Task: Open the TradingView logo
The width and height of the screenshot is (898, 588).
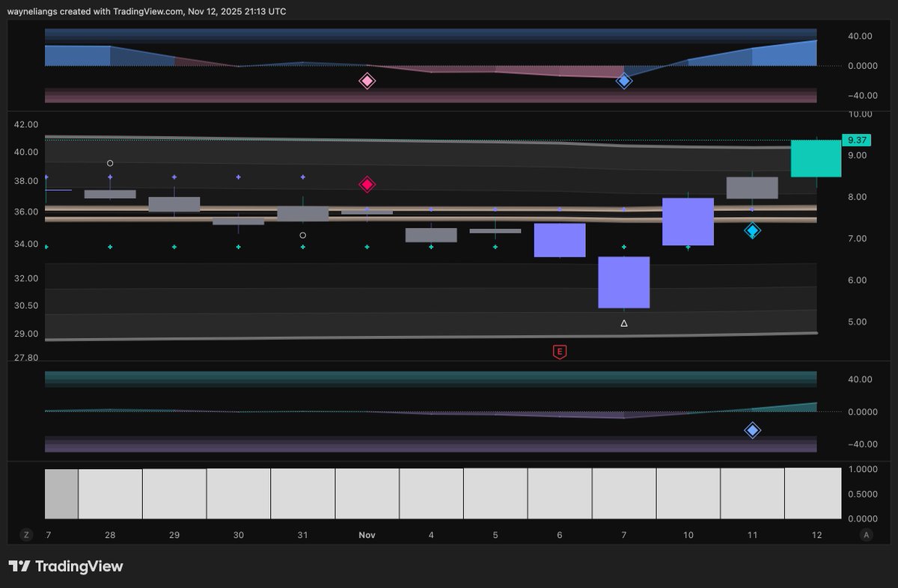Action: tap(66, 566)
